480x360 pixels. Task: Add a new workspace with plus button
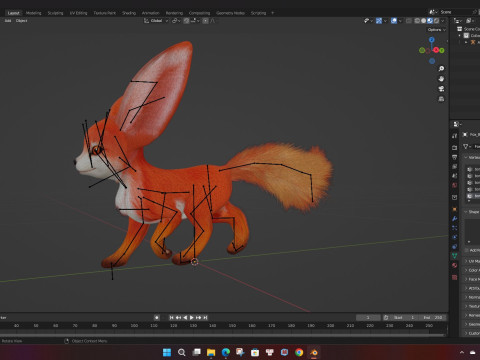[x=272, y=13]
